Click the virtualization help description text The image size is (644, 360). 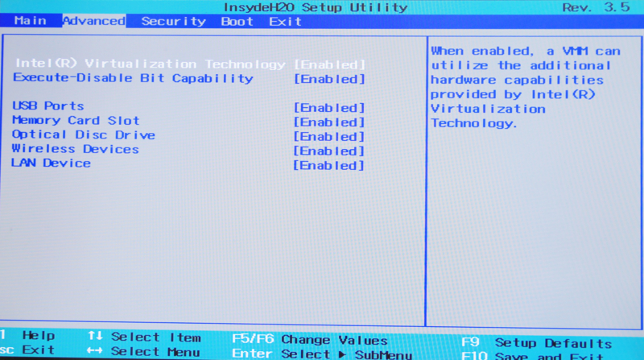click(526, 87)
